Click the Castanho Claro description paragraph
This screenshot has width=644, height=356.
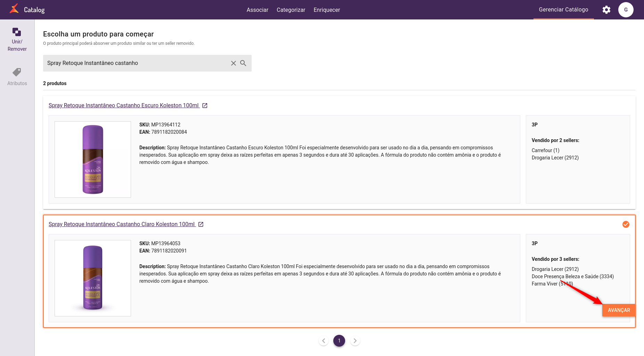coord(320,274)
